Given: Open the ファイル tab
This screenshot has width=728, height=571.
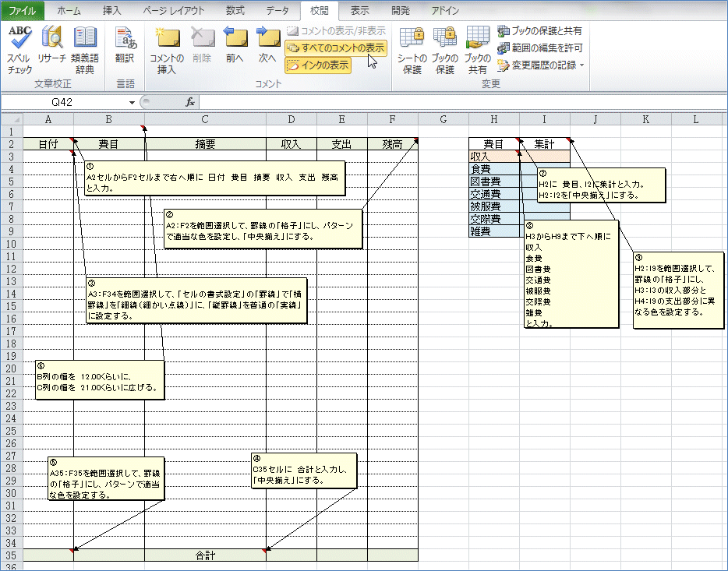Looking at the screenshot, I should pos(23,11).
